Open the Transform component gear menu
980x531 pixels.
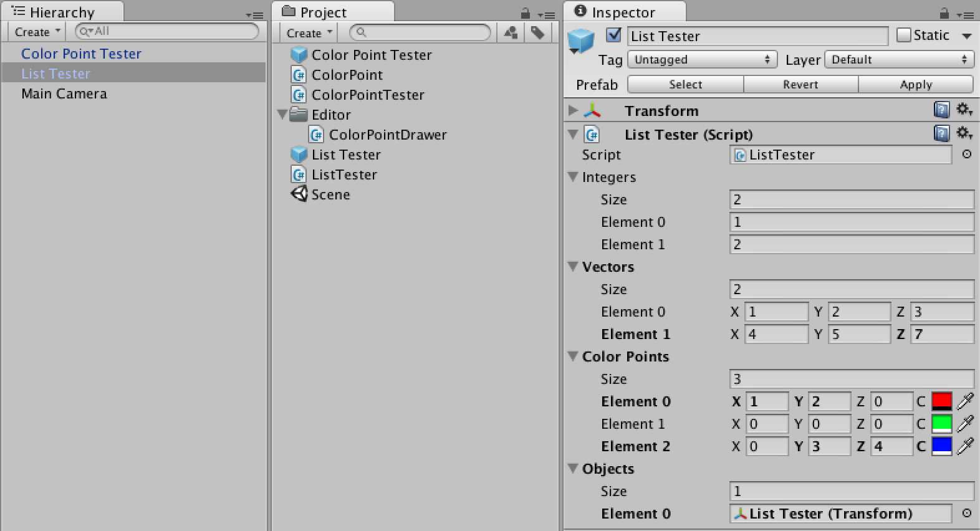pyautogui.click(x=964, y=110)
